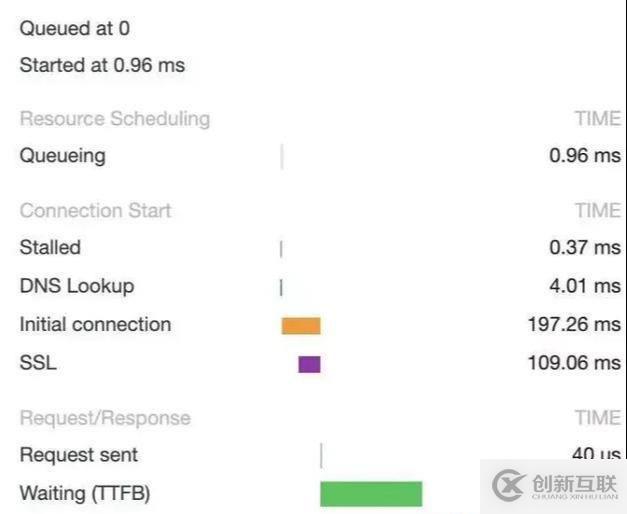The height and width of the screenshot is (514, 627).
Task: Click the "Queued at 0" text
Action: pyautogui.click(x=74, y=29)
